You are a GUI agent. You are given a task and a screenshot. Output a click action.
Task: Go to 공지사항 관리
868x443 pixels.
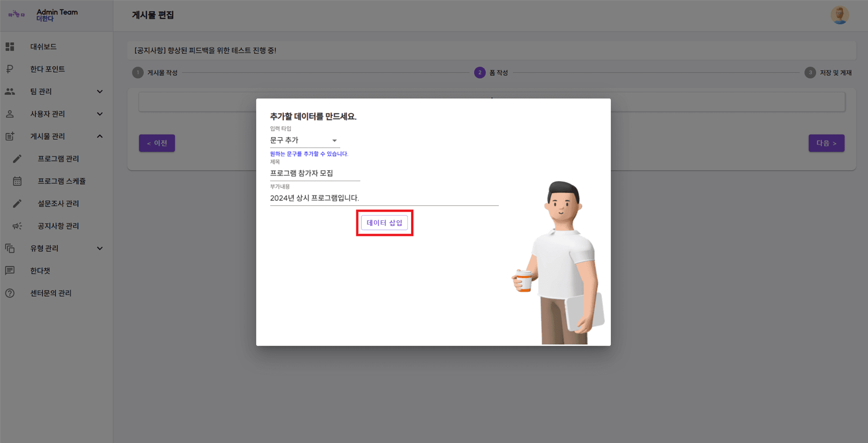(x=58, y=226)
